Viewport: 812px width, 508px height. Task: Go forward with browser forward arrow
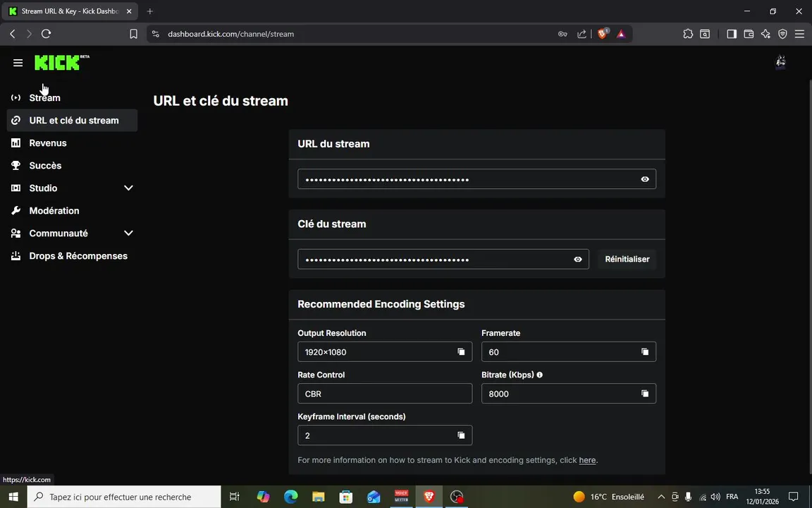(29, 34)
